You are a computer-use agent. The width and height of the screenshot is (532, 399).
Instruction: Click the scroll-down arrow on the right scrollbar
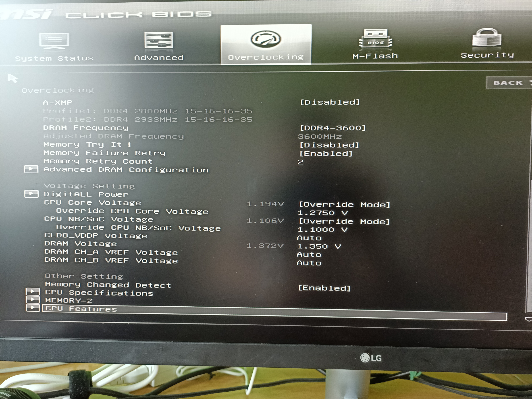(528, 319)
